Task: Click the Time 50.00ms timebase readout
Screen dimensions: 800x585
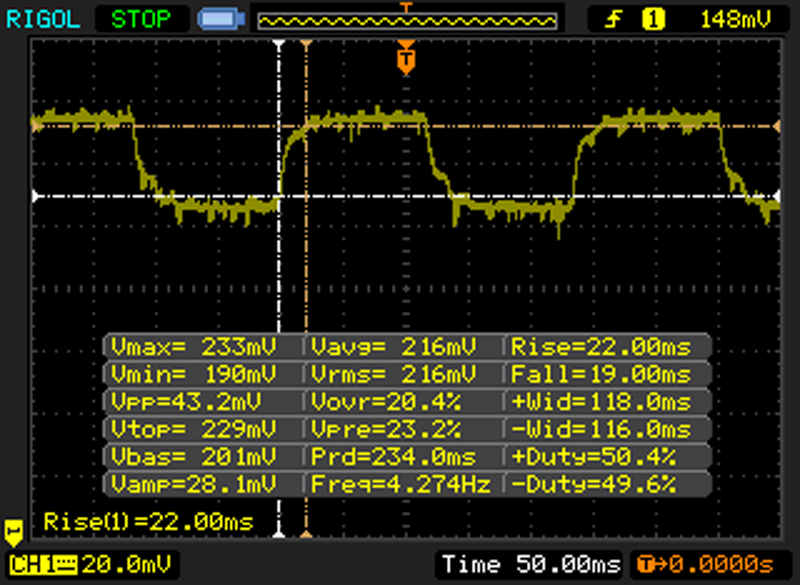Action: click(531, 565)
